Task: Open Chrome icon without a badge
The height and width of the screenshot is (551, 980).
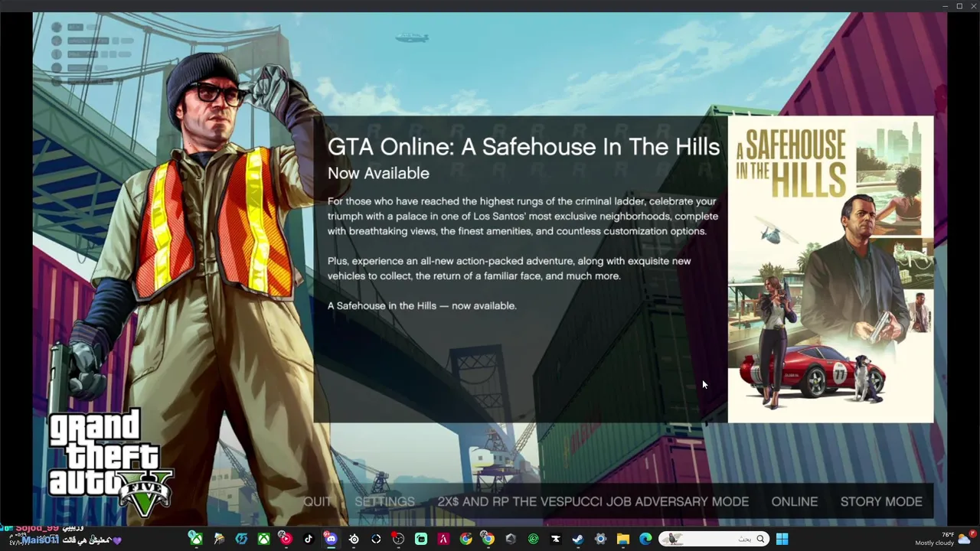Action: pos(465,539)
